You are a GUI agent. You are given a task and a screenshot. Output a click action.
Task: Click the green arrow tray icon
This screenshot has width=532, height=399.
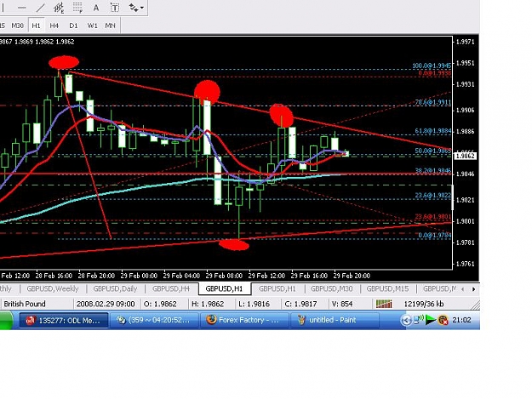[x=430, y=320]
